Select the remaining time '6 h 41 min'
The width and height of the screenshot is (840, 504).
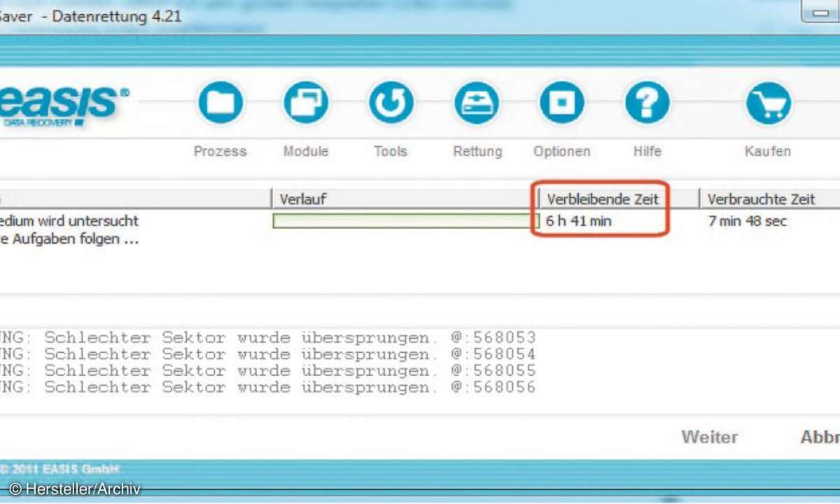[x=579, y=221]
